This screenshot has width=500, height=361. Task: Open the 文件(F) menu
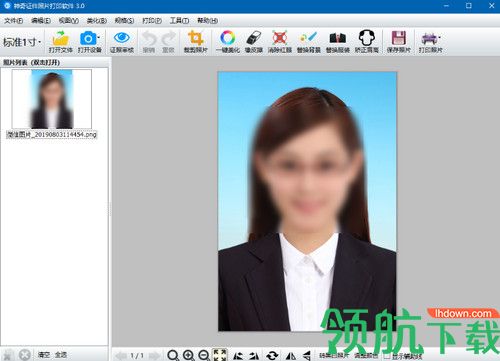click(x=13, y=21)
